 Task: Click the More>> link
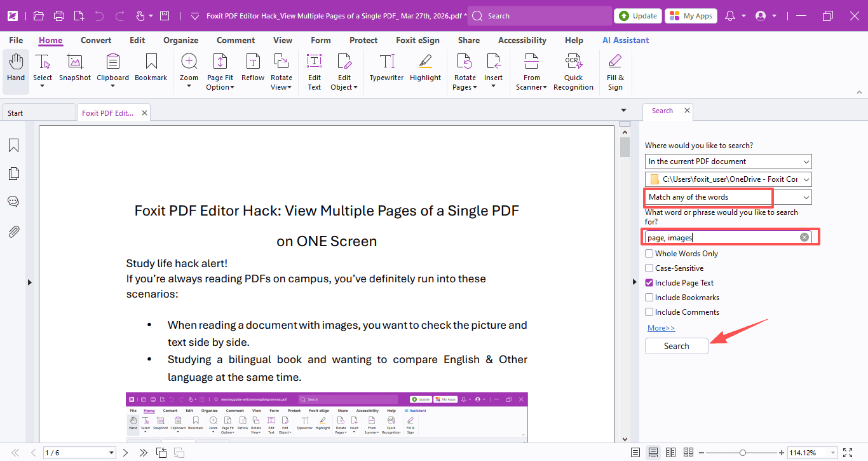click(661, 328)
